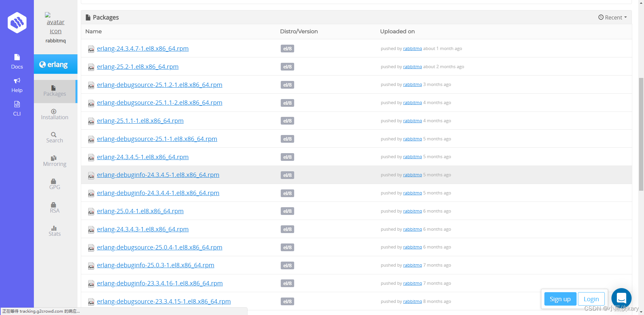Open erlang-debugsource-25.1-1.el8.x86_64.rpm link
Screen dimensions: 644x315
(x=157, y=139)
